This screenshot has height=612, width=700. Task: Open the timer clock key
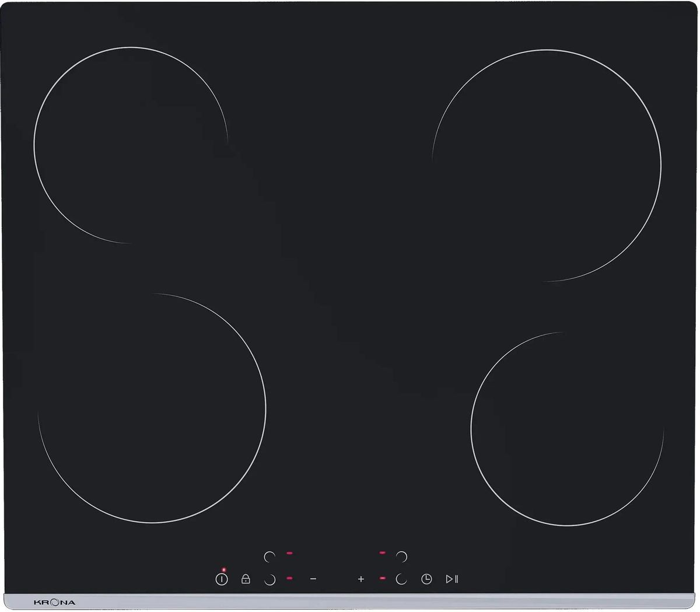pyautogui.click(x=427, y=579)
